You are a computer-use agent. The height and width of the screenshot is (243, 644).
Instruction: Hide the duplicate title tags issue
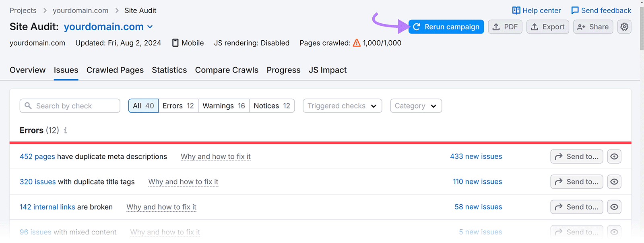(614, 182)
